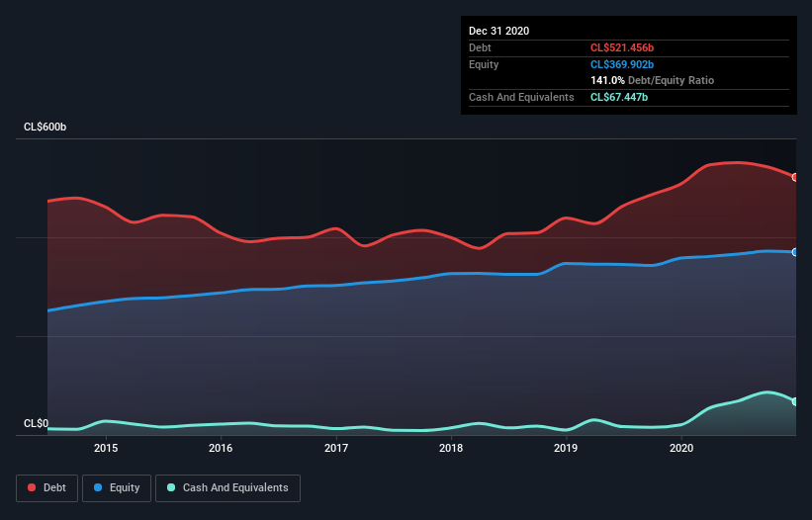Screen dimensions: 812x520
Task: Click the 2019 x-axis label
Action: pos(566,448)
